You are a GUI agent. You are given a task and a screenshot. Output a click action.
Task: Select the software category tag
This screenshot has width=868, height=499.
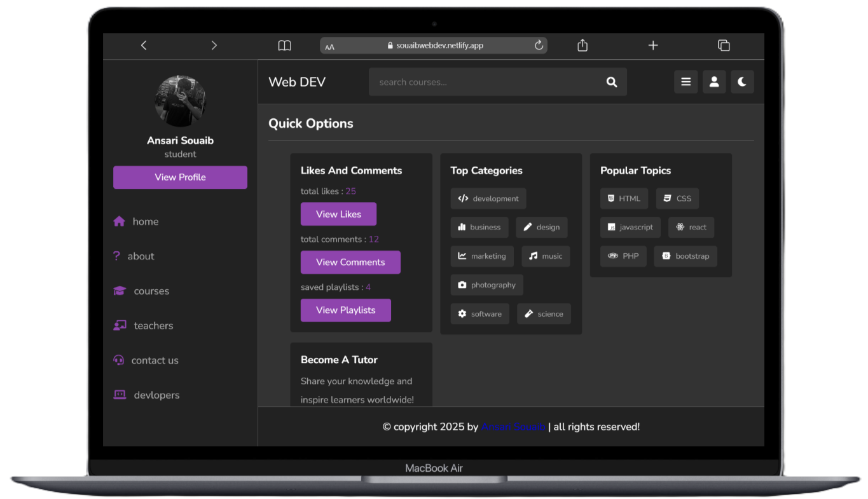click(x=480, y=314)
